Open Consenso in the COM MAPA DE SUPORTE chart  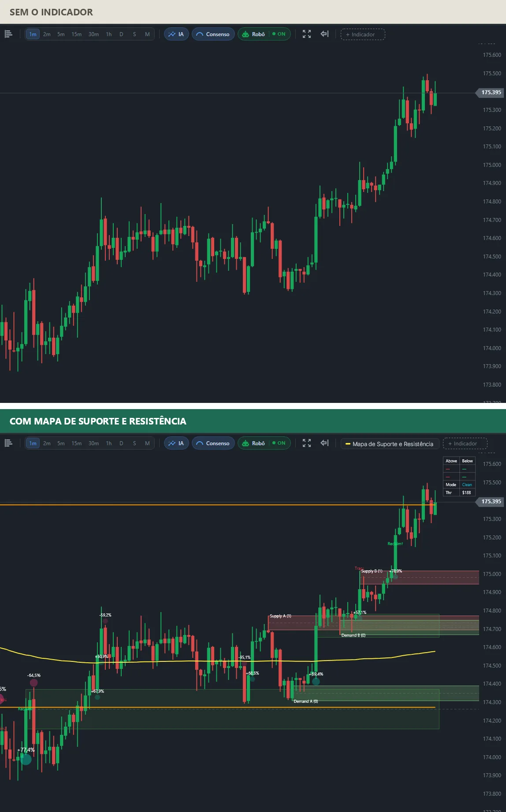(213, 443)
